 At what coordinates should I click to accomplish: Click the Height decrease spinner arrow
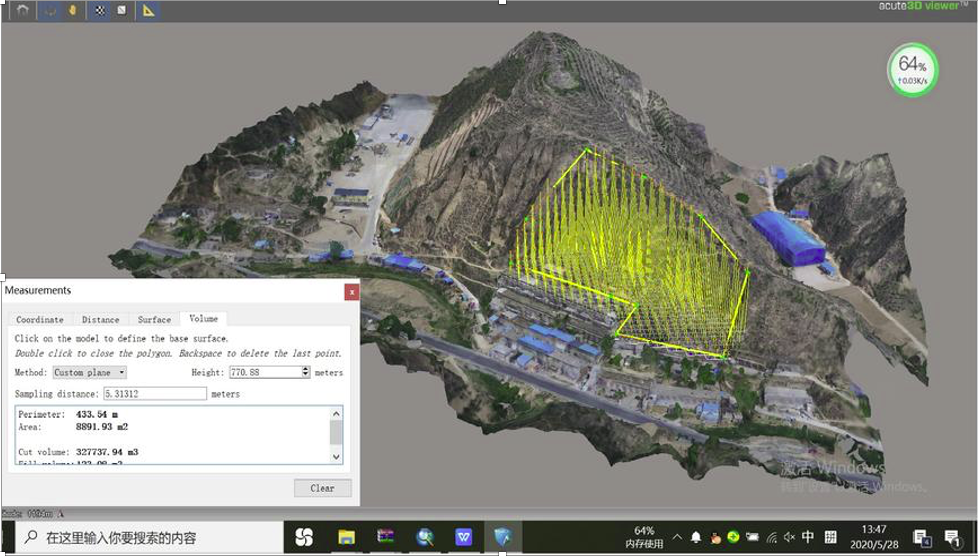tap(306, 375)
